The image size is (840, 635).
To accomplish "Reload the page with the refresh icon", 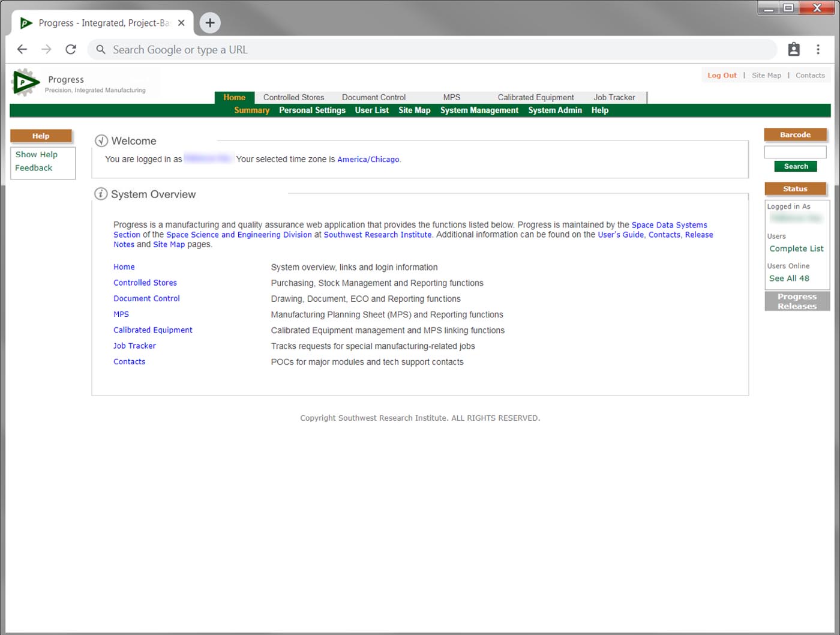I will pyautogui.click(x=71, y=50).
